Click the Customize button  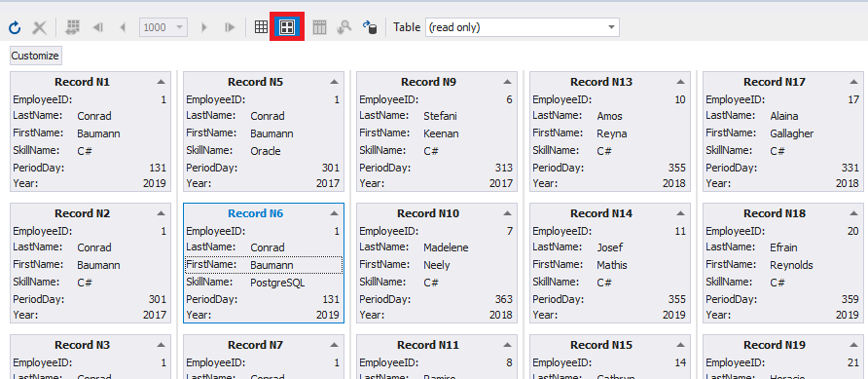click(35, 56)
